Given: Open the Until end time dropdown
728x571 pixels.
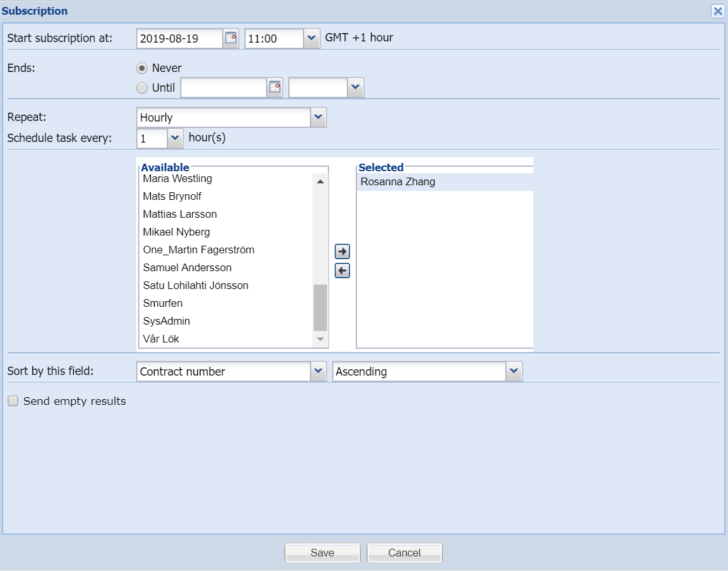Looking at the screenshot, I should pyautogui.click(x=356, y=87).
